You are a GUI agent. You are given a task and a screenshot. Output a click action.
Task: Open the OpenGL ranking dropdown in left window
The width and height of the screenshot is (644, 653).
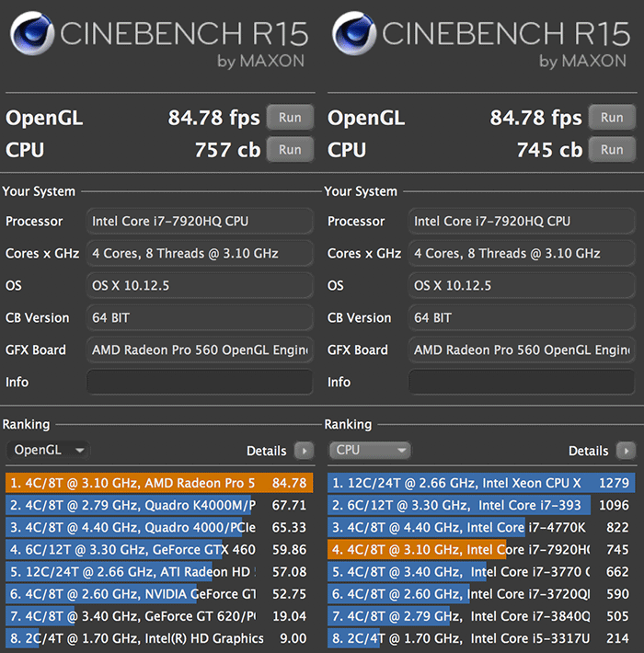(x=48, y=450)
